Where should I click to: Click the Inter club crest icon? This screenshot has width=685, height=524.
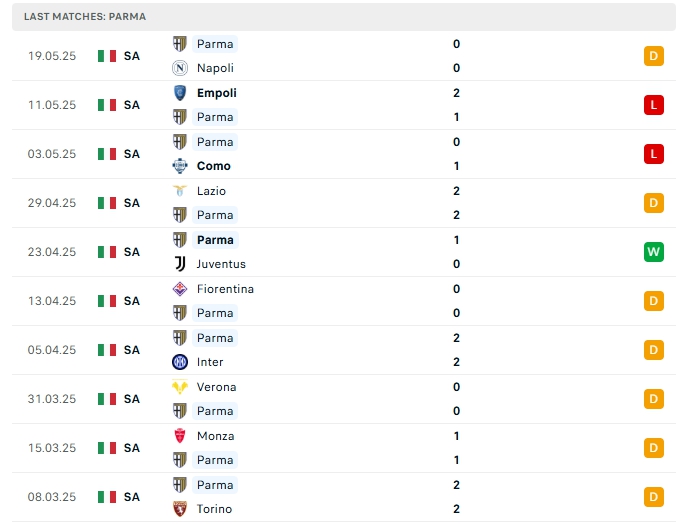click(x=180, y=362)
